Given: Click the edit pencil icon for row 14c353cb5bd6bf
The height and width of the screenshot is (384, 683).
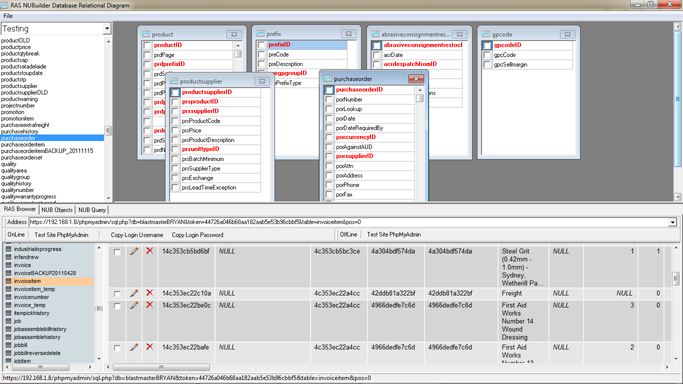Looking at the screenshot, I should (x=134, y=251).
